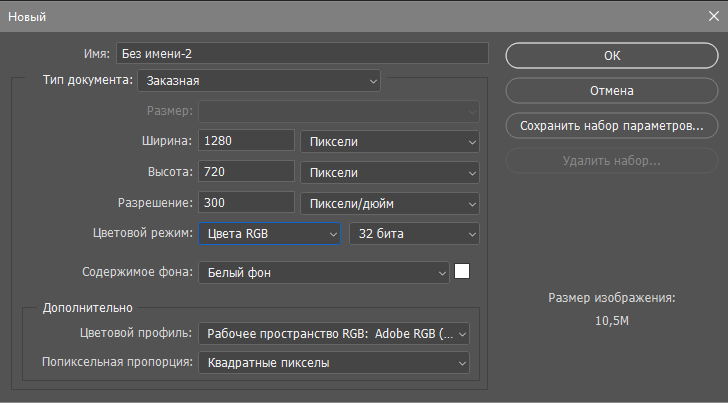Click the Удалить набор button
The height and width of the screenshot is (403, 728).
pos(611,161)
